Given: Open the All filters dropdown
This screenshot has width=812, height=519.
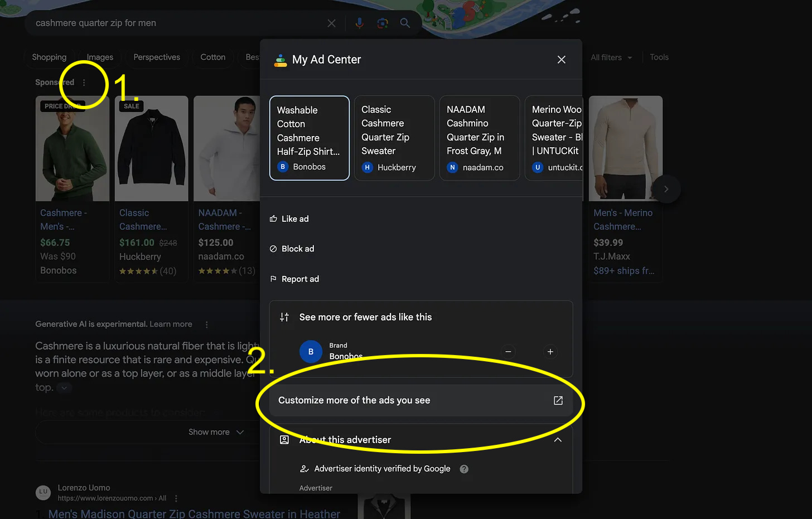Looking at the screenshot, I should point(611,57).
